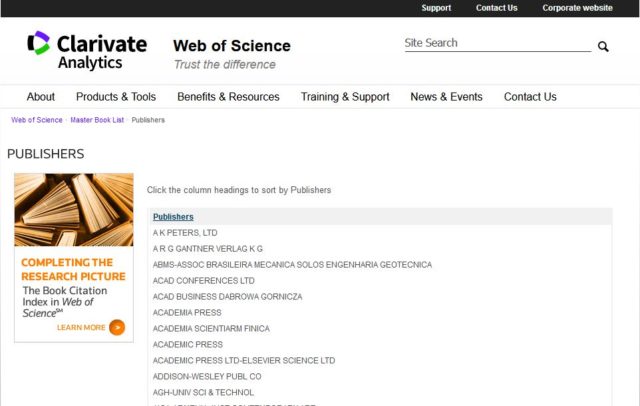This screenshot has width=640, height=406.
Task: Open the News & Events menu
Action: pyautogui.click(x=446, y=97)
